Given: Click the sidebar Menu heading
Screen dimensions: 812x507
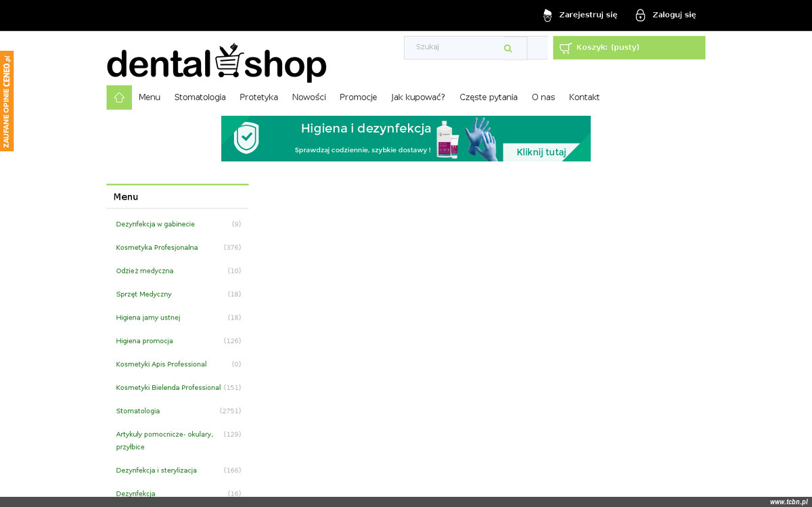Looking at the screenshot, I should 126,197.
